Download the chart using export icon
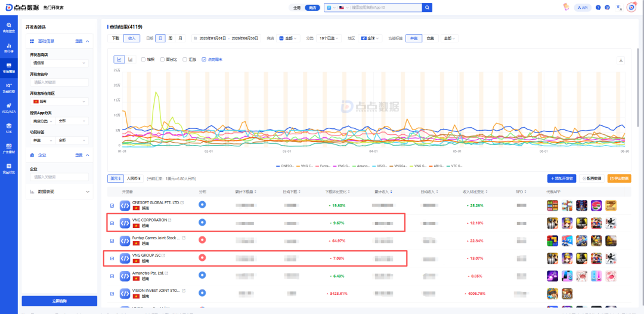The image size is (644, 314). click(621, 60)
